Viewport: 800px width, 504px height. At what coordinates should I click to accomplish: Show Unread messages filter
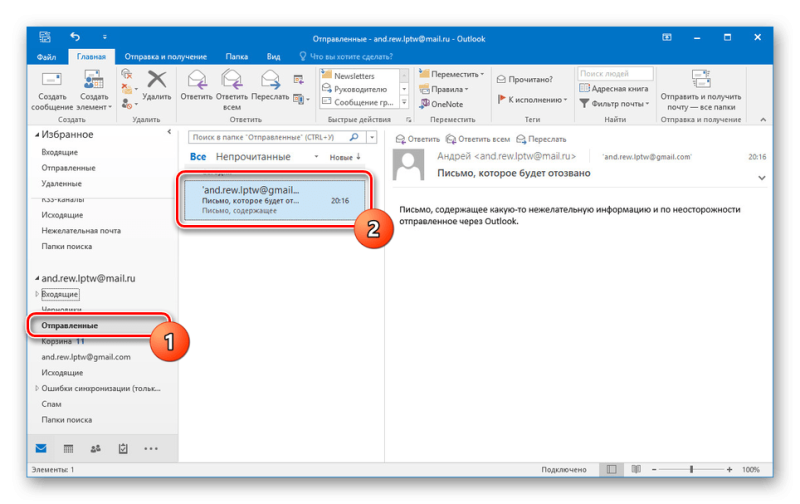[253, 157]
